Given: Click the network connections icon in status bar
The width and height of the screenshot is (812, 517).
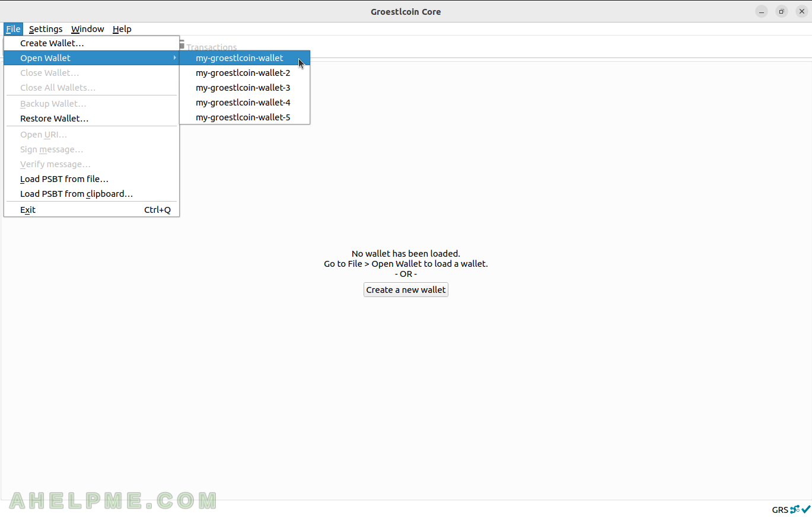Looking at the screenshot, I should [x=795, y=509].
